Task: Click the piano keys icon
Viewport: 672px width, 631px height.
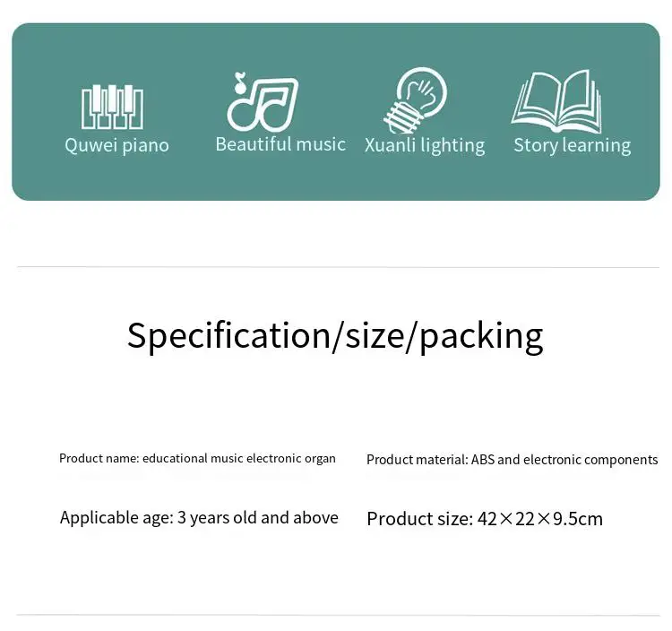Action: click(x=112, y=107)
